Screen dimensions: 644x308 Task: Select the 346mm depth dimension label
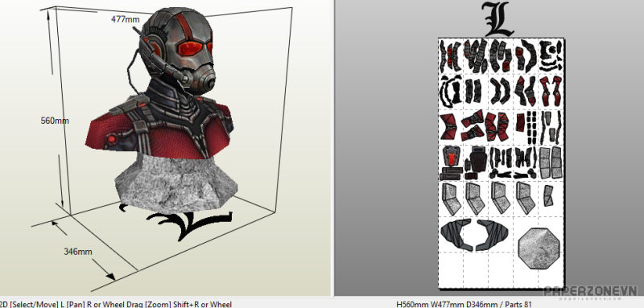[77, 252]
